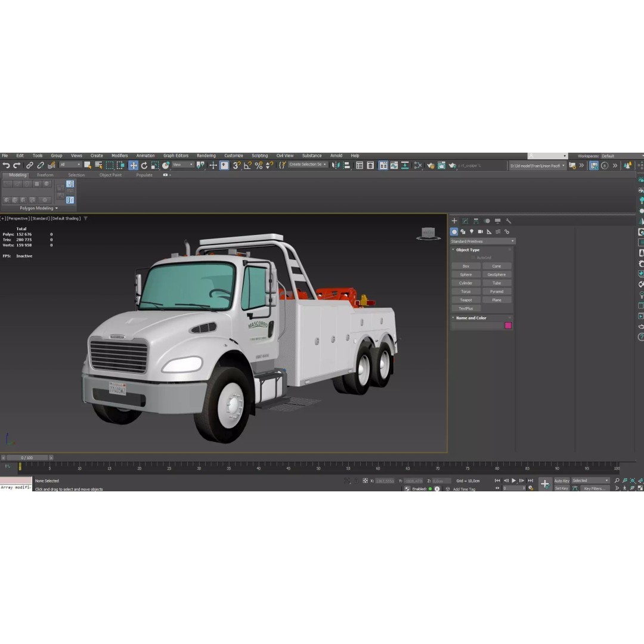Image resolution: width=644 pixels, height=644 pixels.
Task: Toggle Window/Crossing selection mode
Action: pyautogui.click(x=120, y=165)
